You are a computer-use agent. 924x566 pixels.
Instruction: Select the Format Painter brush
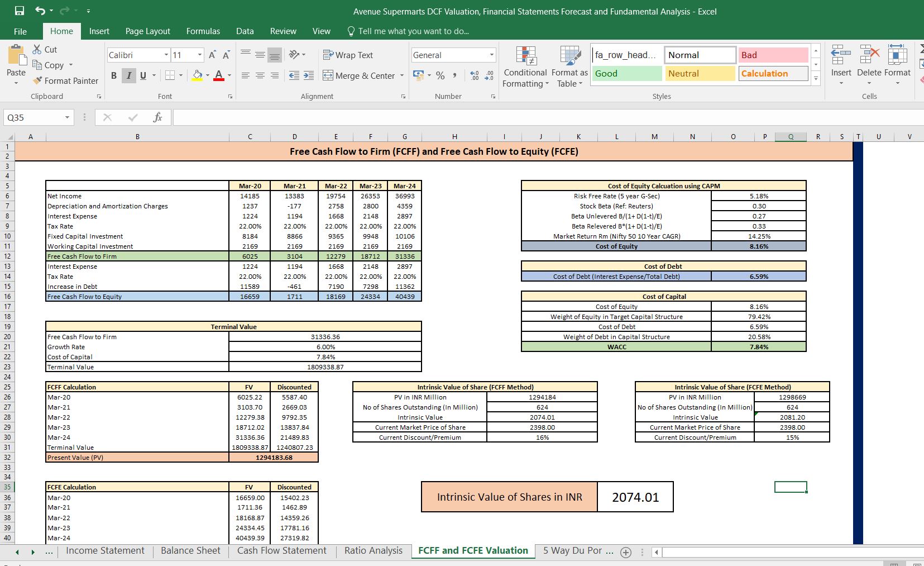[37, 80]
